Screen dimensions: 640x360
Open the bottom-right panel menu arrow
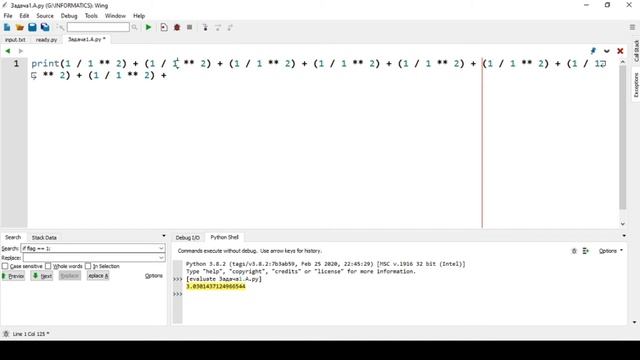coord(624,236)
